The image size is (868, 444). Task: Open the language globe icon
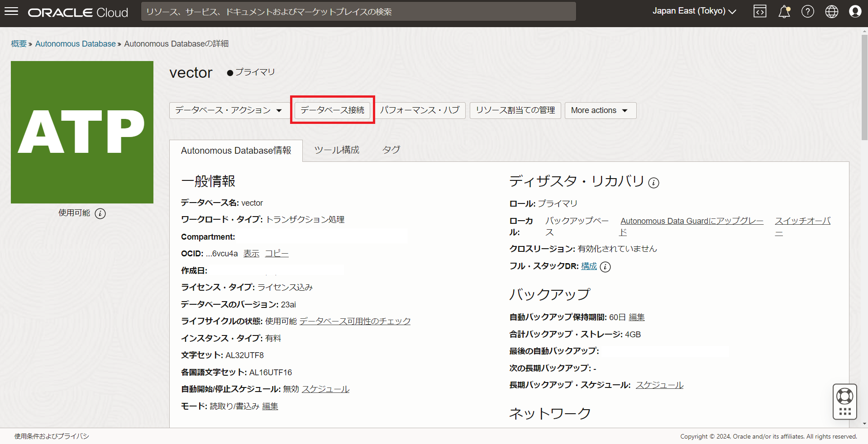coord(831,11)
